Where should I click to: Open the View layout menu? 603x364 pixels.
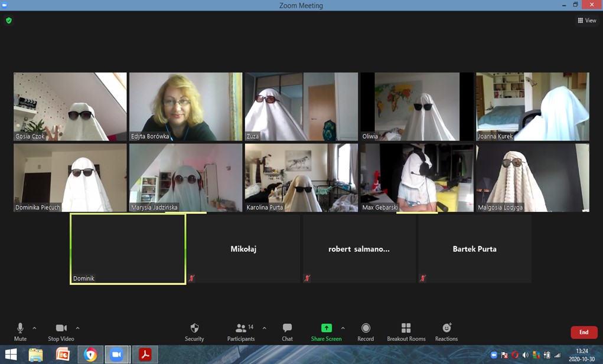point(586,21)
